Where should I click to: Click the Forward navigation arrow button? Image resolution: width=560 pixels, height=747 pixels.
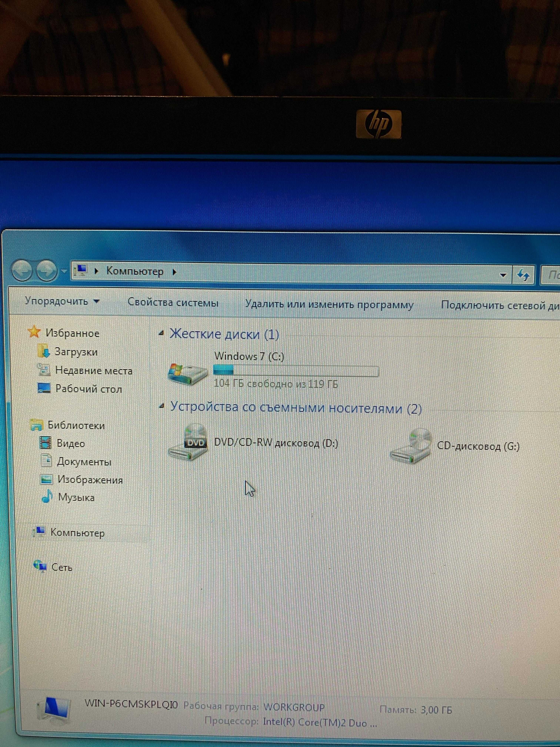(x=47, y=270)
